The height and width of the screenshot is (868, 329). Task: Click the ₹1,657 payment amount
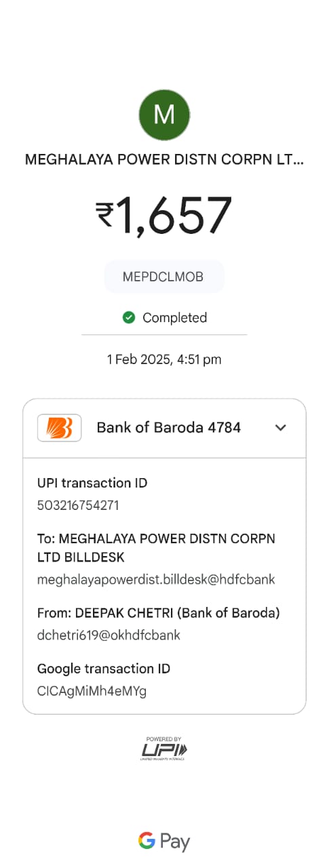(x=164, y=216)
